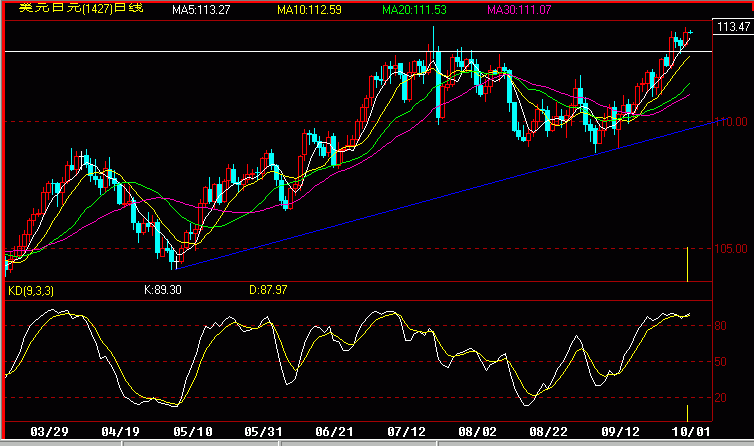Screen dimensions: 754x446
Task: Click the 04/19 date label
Action: [120, 431]
